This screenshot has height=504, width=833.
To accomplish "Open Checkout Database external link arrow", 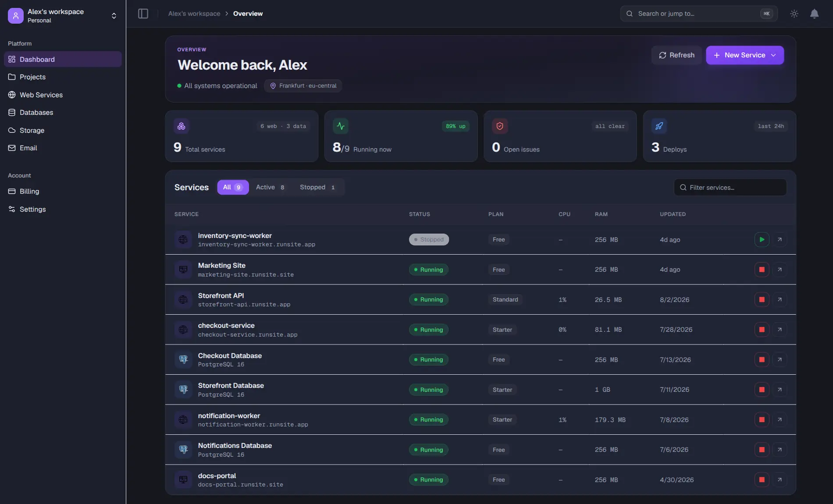I will click(780, 360).
